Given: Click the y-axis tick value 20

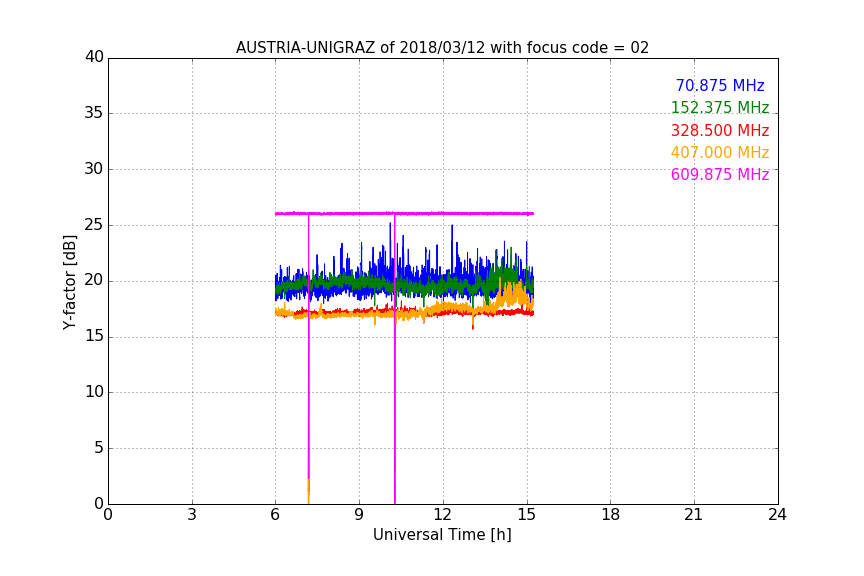Looking at the screenshot, I should [x=94, y=281].
